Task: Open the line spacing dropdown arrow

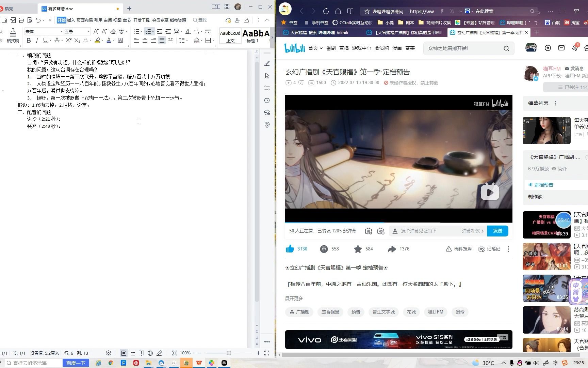Action: pyautogui.click(x=187, y=41)
